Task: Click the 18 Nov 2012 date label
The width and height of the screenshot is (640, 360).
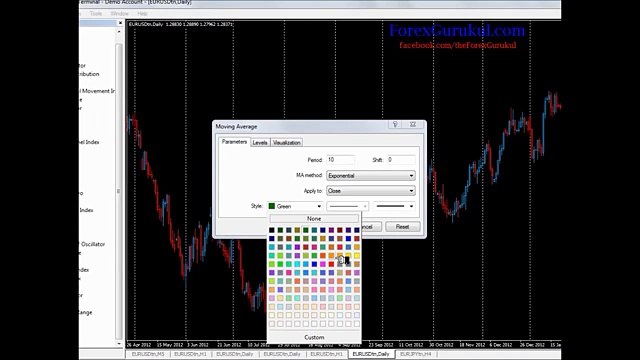Action: point(472,345)
